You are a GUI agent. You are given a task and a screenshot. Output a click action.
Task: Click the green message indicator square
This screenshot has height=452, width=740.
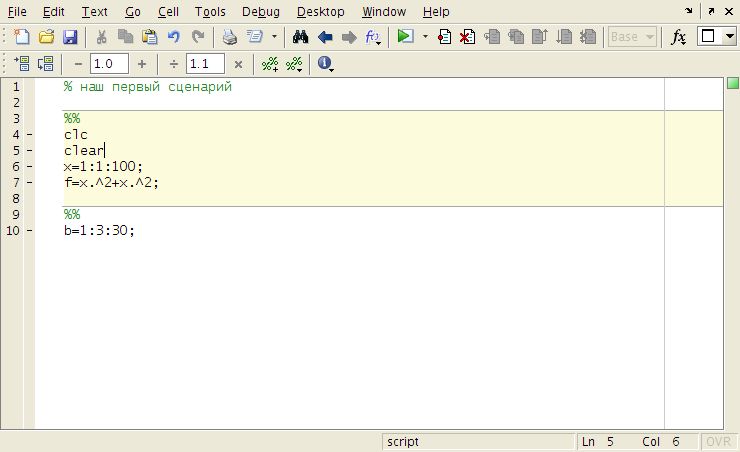point(732,84)
